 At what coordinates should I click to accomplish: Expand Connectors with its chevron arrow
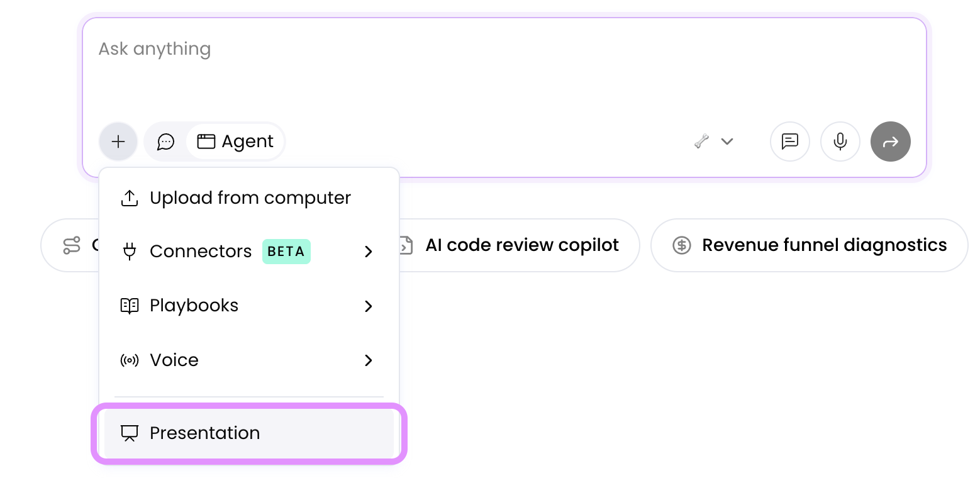(x=369, y=252)
